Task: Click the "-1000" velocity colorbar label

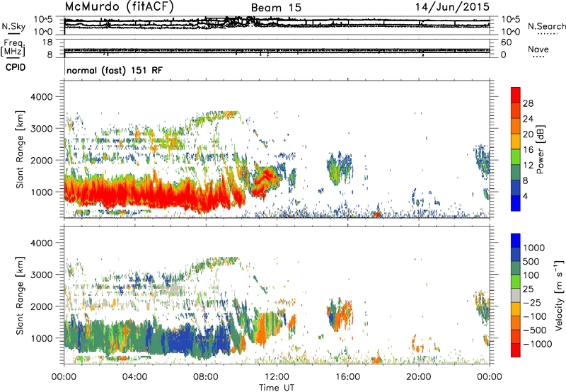Action: point(537,344)
